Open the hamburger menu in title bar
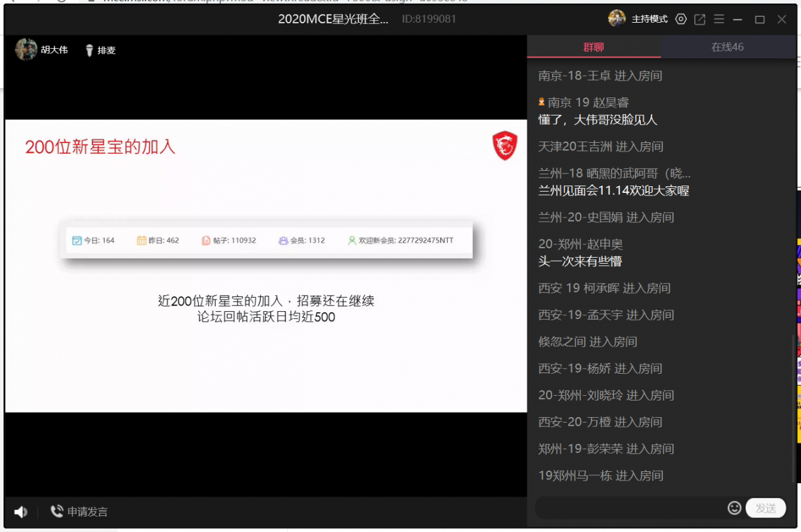The image size is (801, 532). (719, 19)
